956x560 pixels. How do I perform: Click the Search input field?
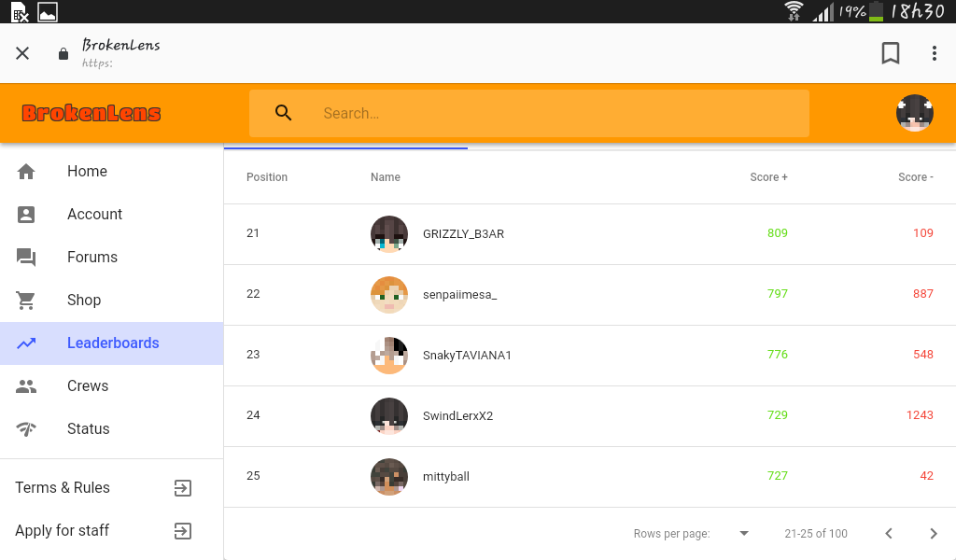[x=529, y=113]
